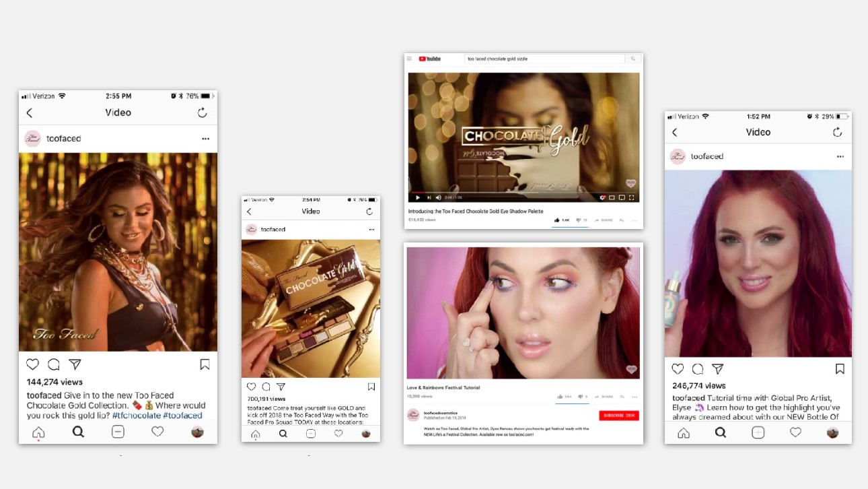Play the Chocolate Gold YouTube video
Image resolution: width=868 pixels, height=489 pixels.
click(418, 197)
